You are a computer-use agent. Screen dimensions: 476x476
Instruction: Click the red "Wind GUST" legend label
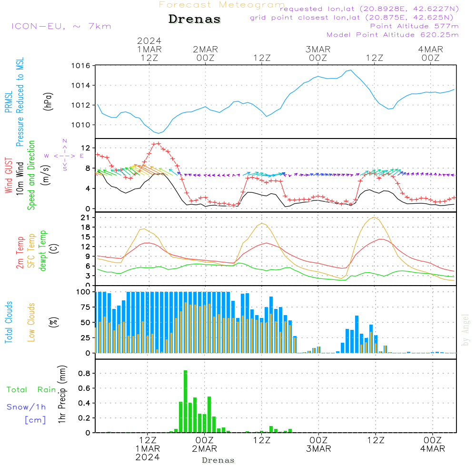click(x=9, y=175)
